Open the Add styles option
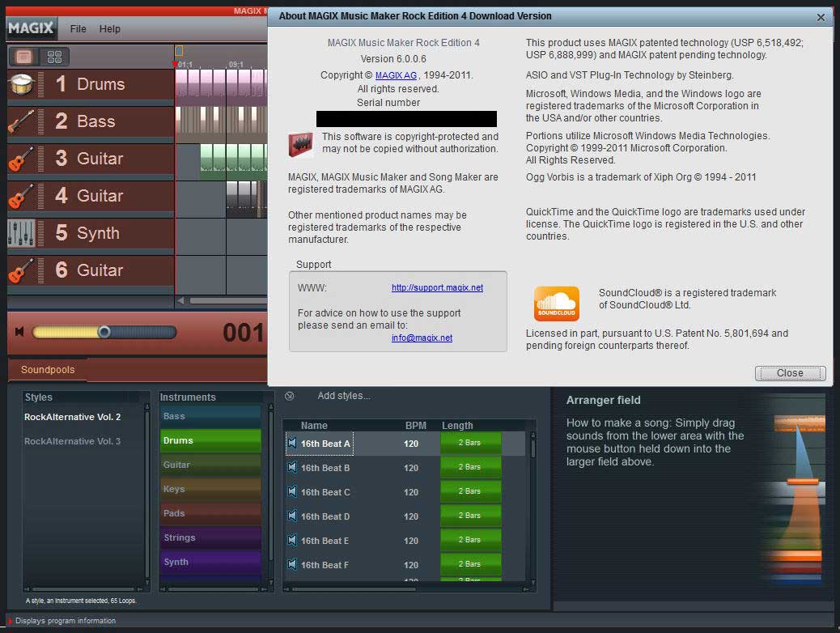The height and width of the screenshot is (633, 840). 343,396
